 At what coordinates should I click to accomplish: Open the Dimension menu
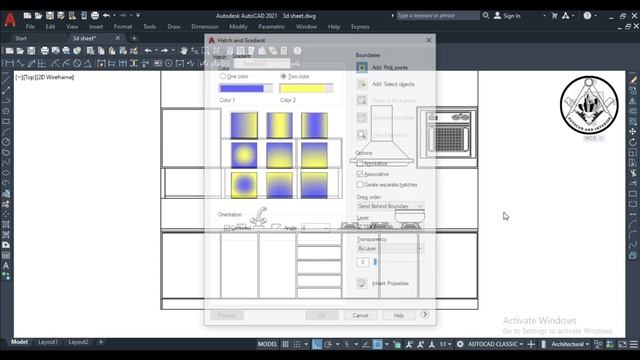tap(204, 27)
